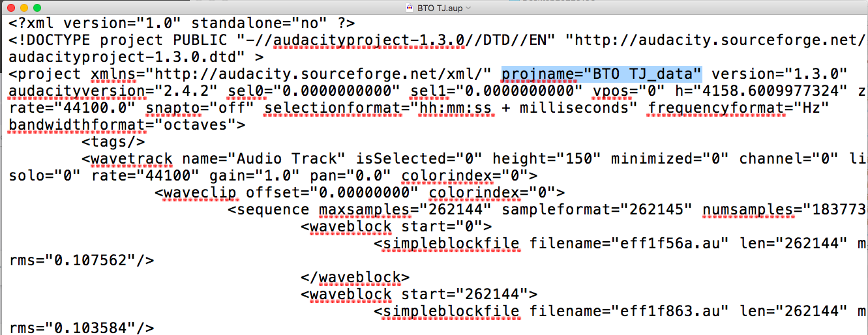
Task: Click the bandwidthformat="octaves" text
Action: 127,124
